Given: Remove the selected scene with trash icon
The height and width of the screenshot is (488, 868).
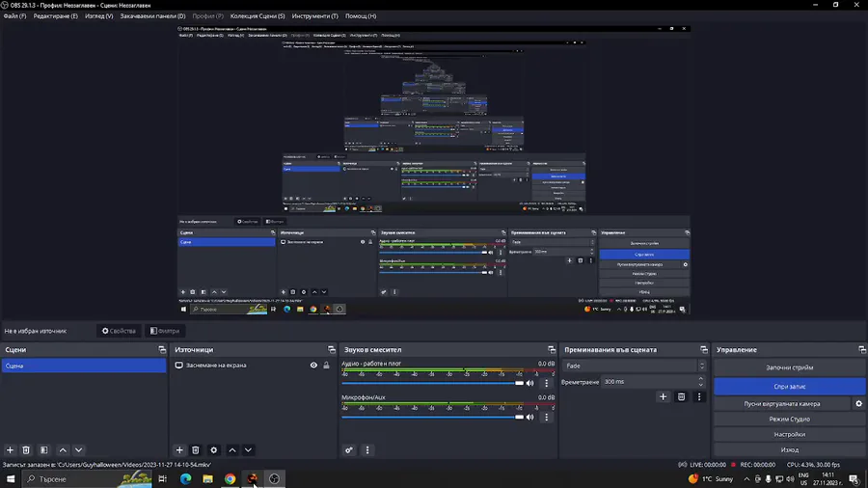Looking at the screenshot, I should [x=26, y=449].
